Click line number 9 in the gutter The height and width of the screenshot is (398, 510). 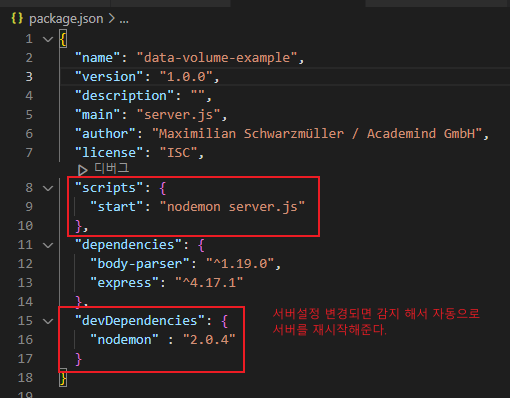point(29,207)
